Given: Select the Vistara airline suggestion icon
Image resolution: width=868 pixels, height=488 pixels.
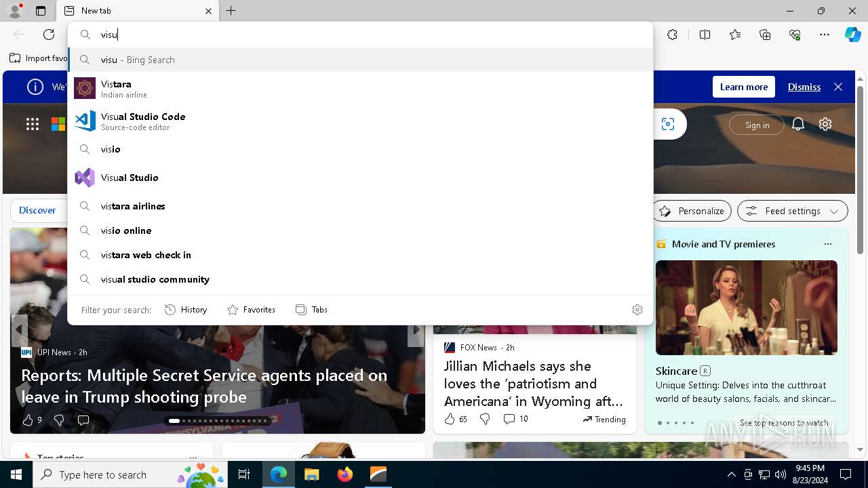Looking at the screenshot, I should point(85,88).
